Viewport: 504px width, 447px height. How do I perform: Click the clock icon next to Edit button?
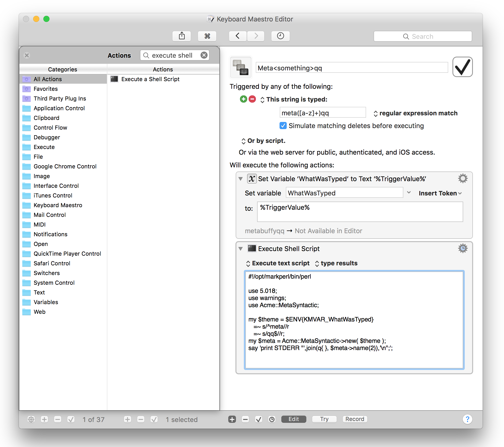pos(272,419)
